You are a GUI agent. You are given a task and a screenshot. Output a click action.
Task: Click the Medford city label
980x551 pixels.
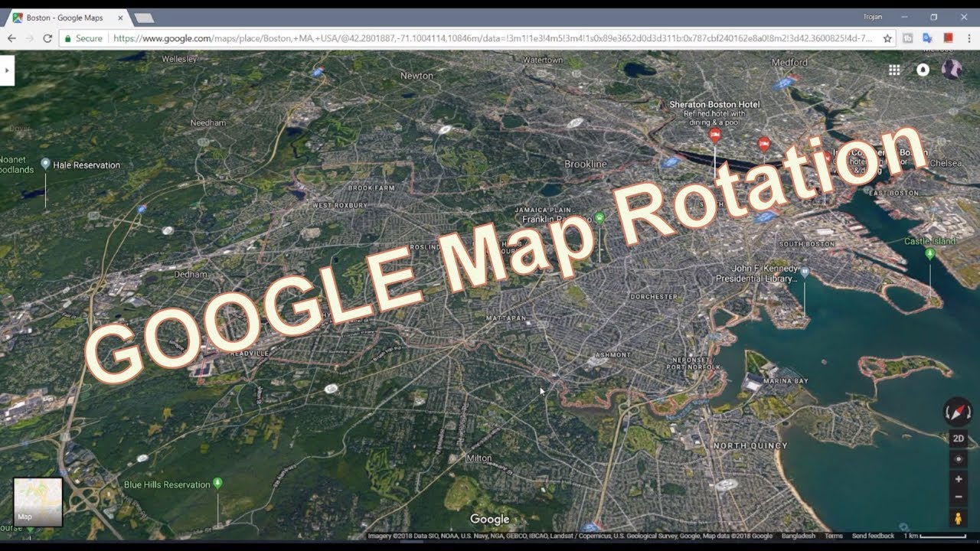click(789, 62)
